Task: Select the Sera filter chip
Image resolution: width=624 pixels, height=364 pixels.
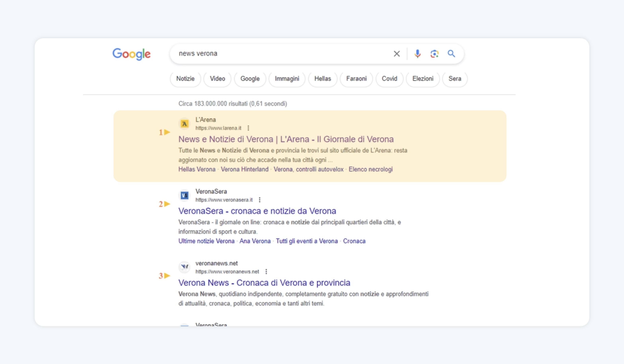Action: 455,79
